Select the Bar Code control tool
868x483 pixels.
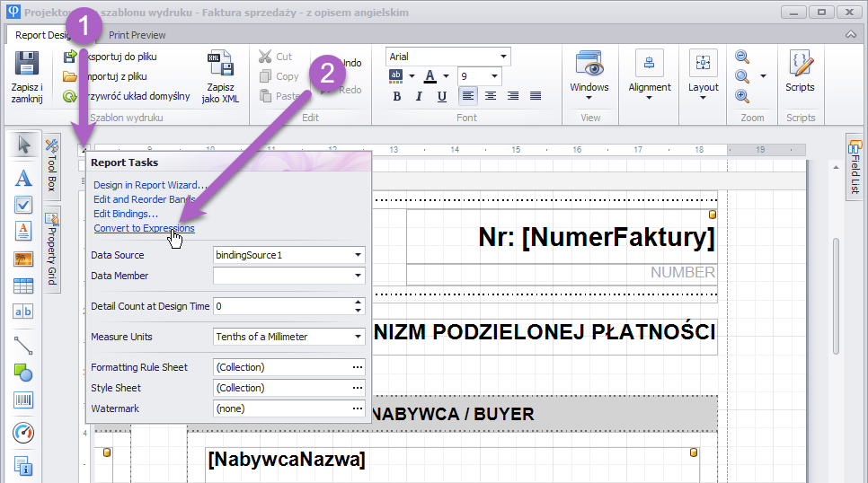click(23, 400)
